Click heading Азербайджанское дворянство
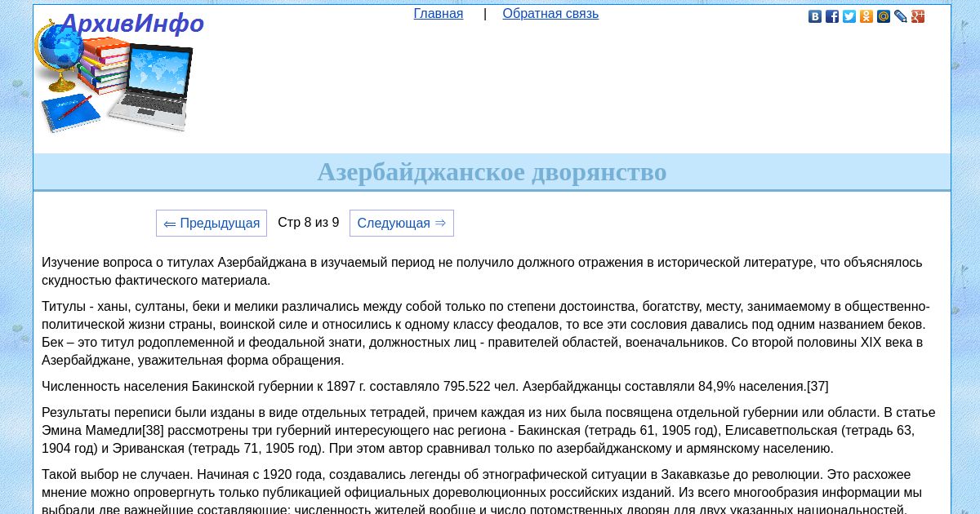Viewport: 980px width, 514px height. (x=492, y=172)
